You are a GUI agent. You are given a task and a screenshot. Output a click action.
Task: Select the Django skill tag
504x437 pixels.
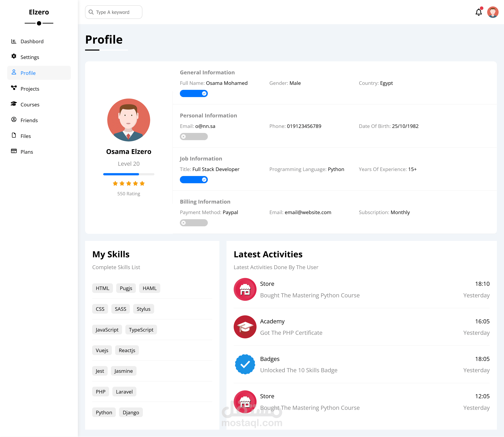coord(131,412)
